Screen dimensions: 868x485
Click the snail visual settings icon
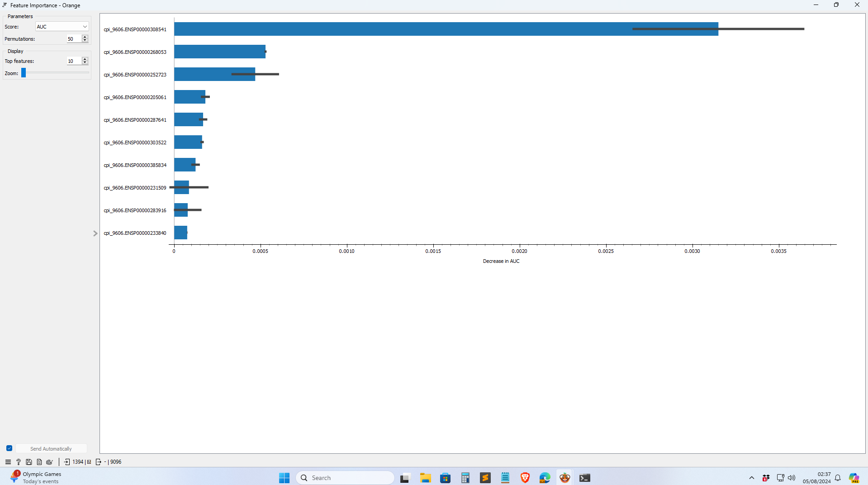50,462
